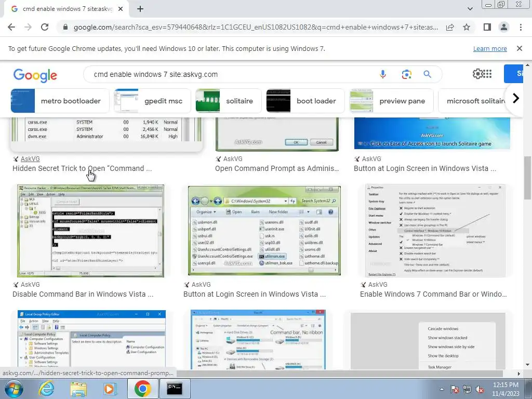The image size is (532, 399).
Task: Open Windows Explorer from the taskbar
Action: [x=78, y=389]
